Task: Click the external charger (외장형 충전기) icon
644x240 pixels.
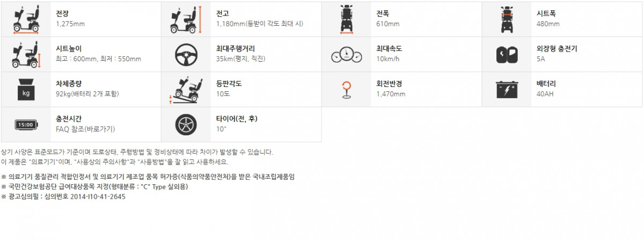Action: [x=506, y=54]
